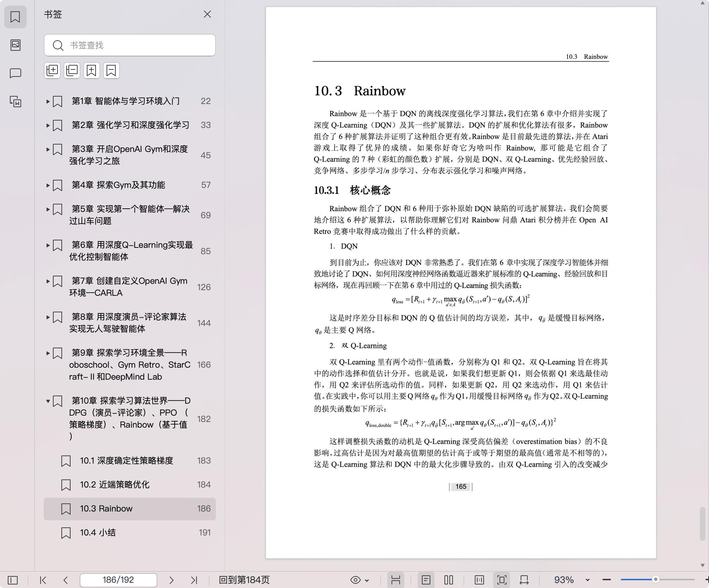The image size is (709, 588).
Task: Go to previous page arrow
Action: pos(66,580)
